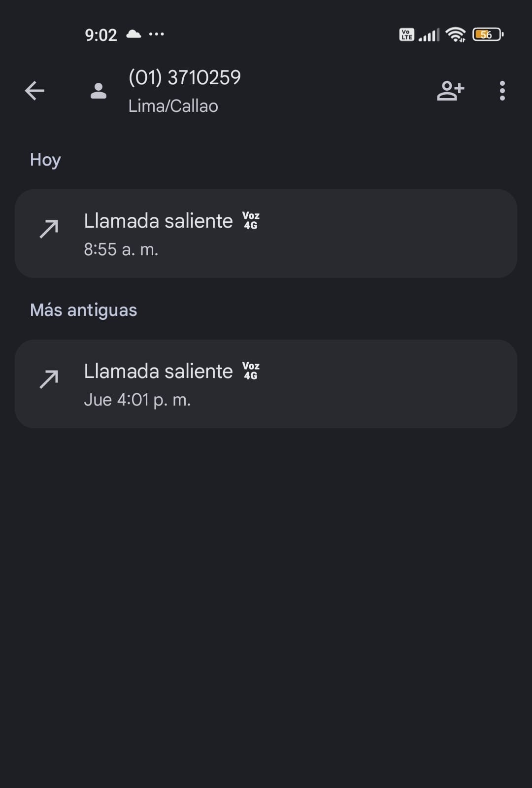
Task: Open the Jue 4:01 p. m. call entry
Action: 266,384
